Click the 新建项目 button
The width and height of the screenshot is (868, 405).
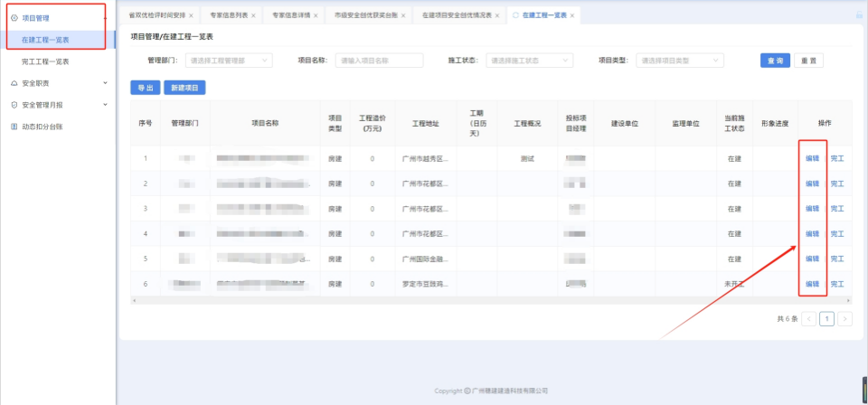point(185,88)
